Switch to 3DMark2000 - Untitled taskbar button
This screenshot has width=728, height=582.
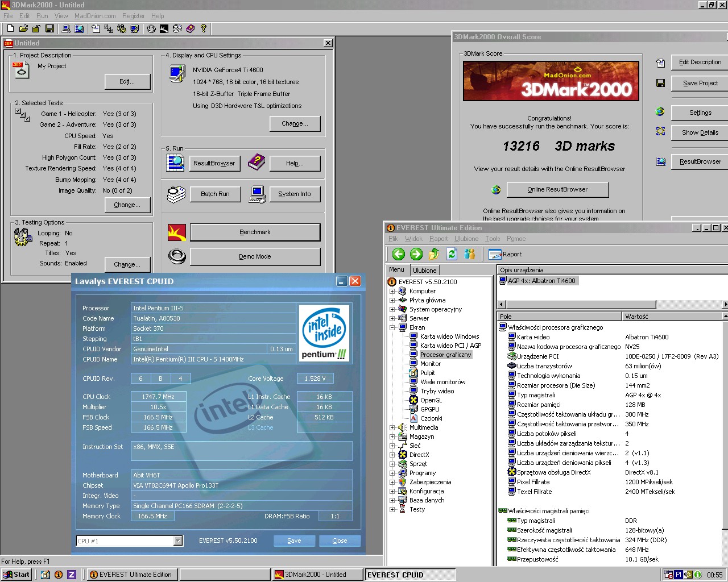317,575
